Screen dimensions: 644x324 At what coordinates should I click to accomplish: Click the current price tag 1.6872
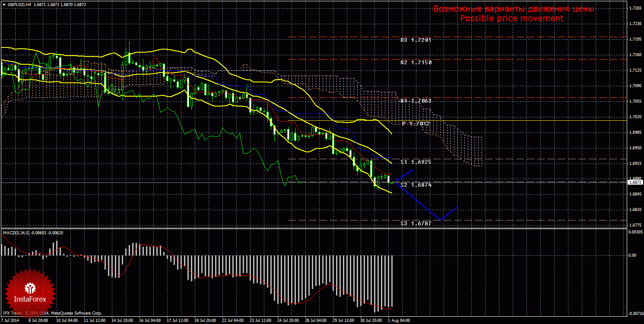pyautogui.click(x=635, y=182)
